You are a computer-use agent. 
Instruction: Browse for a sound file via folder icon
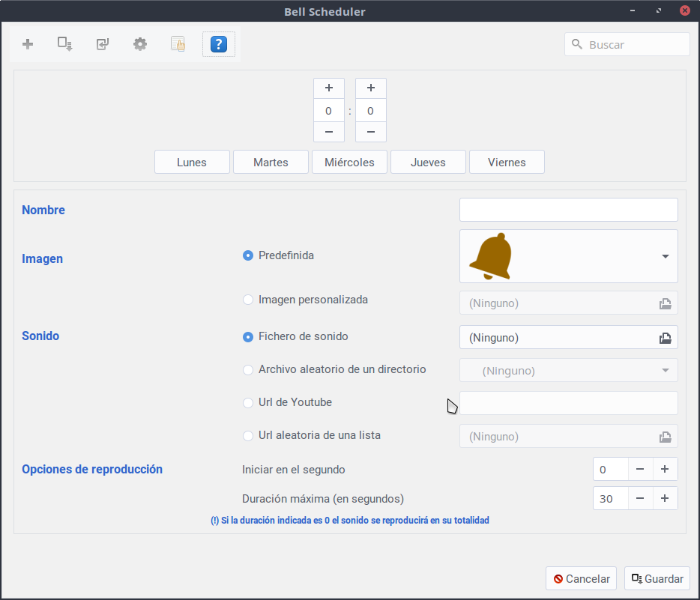pyautogui.click(x=665, y=338)
